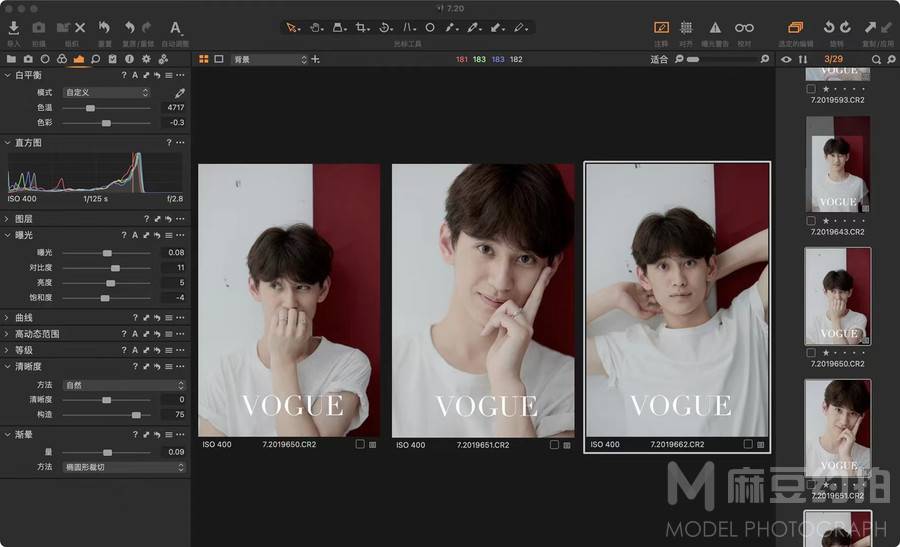This screenshot has width=900, height=547.
Task: Click the 构造 structure slider
Action: tap(106, 414)
